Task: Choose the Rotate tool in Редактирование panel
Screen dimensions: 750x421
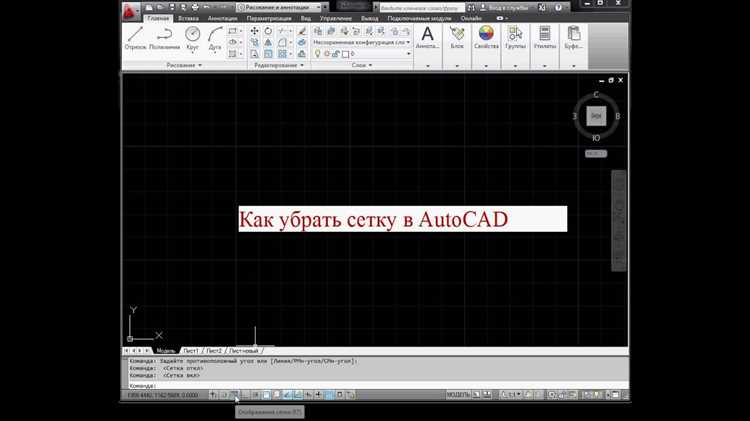Action: click(x=268, y=31)
